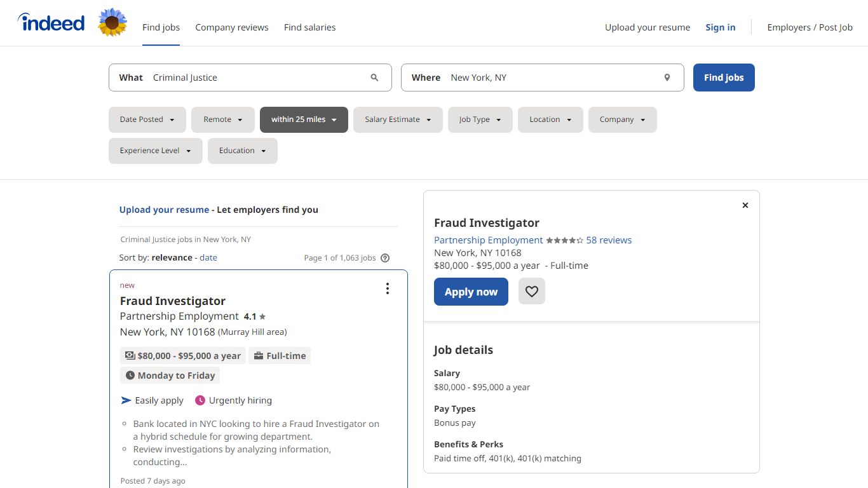Sort results by date

pos(208,257)
